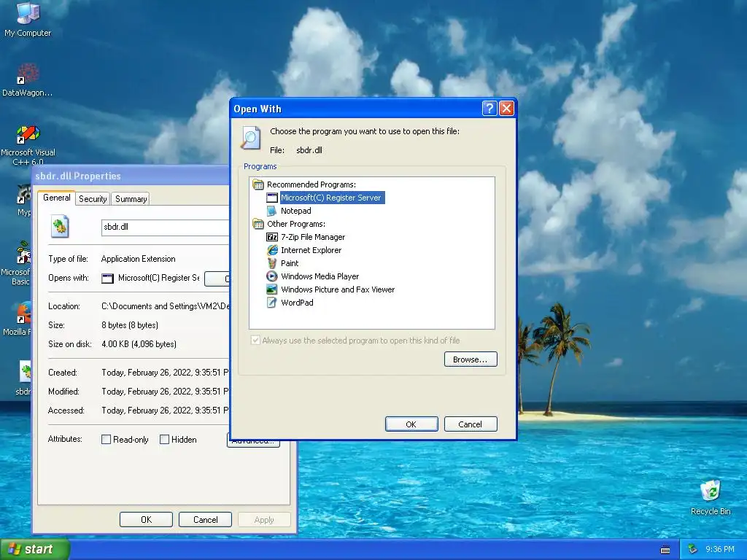Open the My Computer desktop icon
Viewport: 747px width, 560px height.
click(28, 19)
